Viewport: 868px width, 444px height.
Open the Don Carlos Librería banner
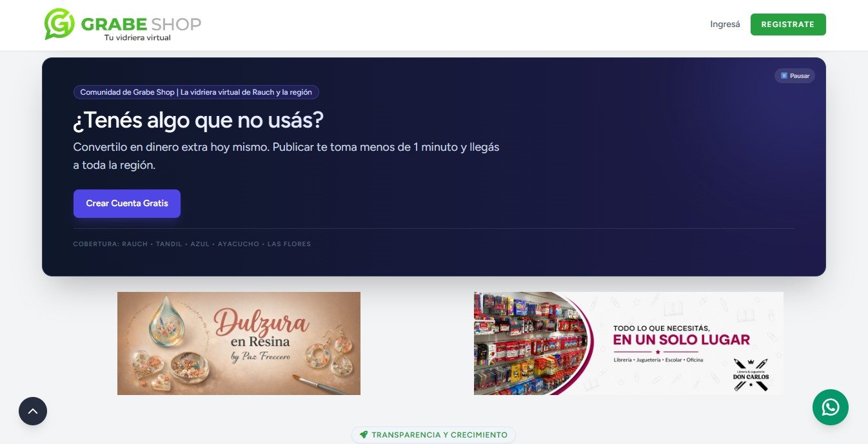click(x=629, y=343)
